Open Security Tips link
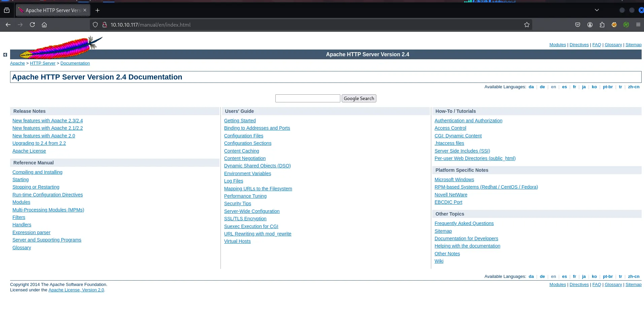644x321 pixels. coord(238,203)
